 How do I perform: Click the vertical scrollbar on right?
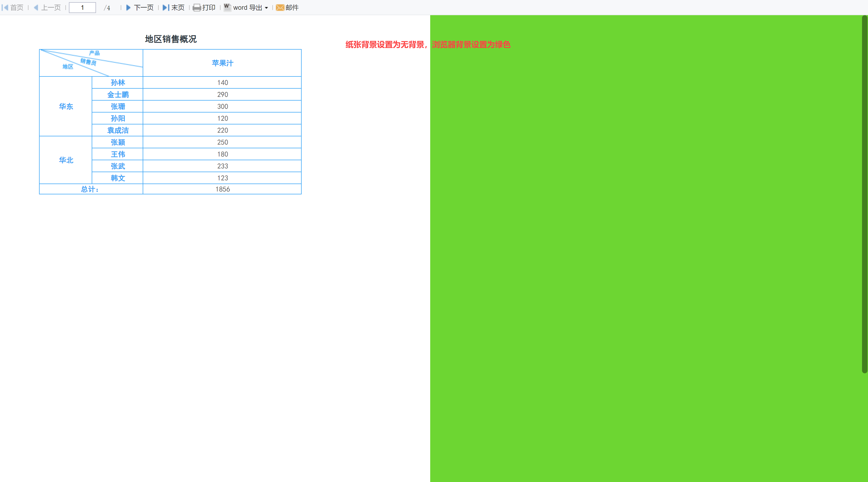click(864, 194)
